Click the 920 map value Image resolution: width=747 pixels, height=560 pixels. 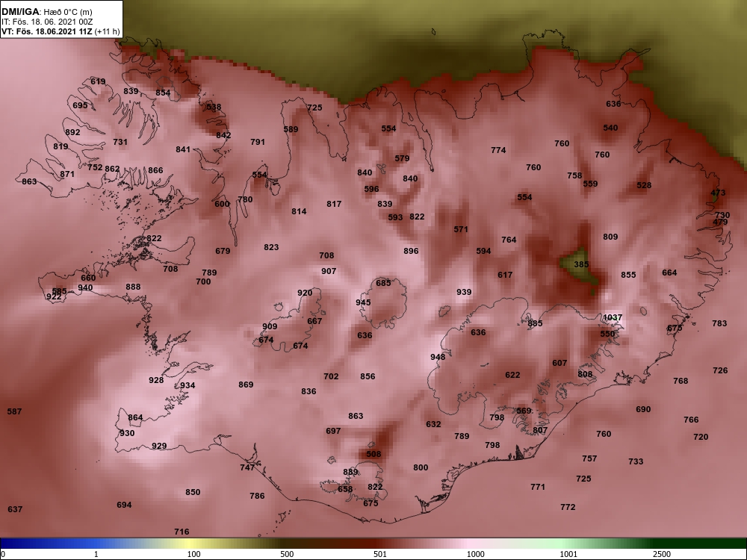point(305,293)
